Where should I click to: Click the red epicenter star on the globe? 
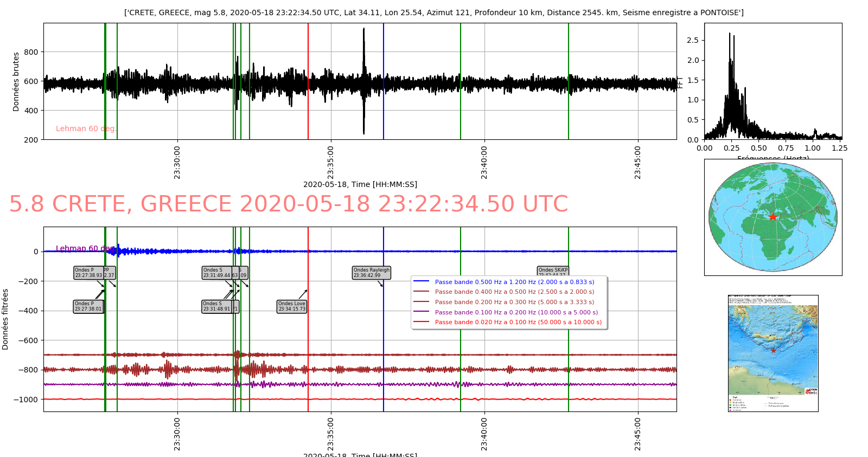pos(773,217)
